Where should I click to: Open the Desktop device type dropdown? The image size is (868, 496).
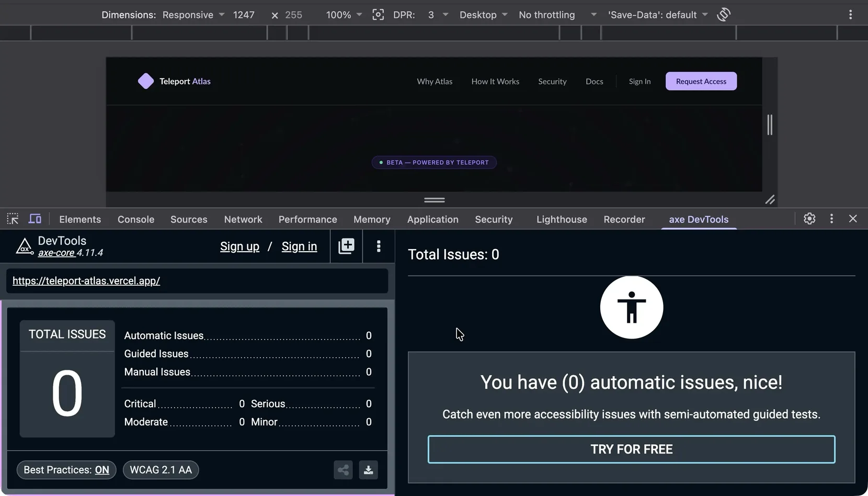[484, 15]
